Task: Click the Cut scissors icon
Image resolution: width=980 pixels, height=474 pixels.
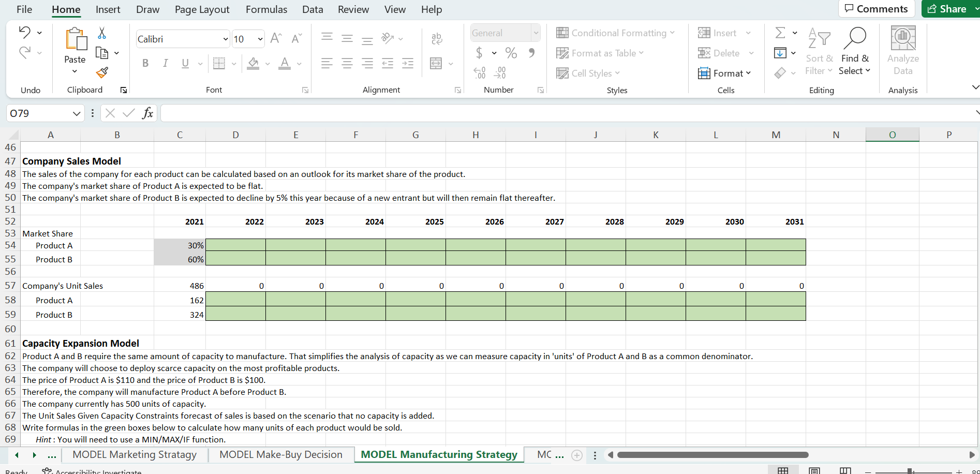Action: coord(102,33)
